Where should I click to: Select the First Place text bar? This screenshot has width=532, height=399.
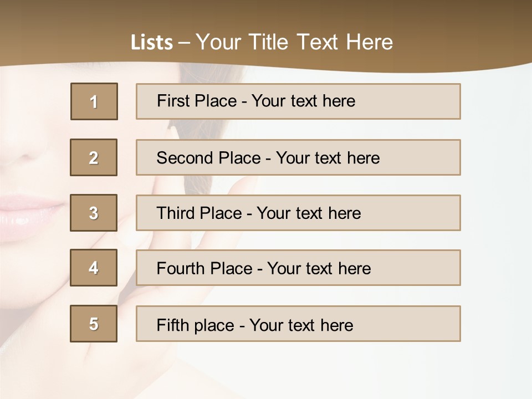point(298,101)
